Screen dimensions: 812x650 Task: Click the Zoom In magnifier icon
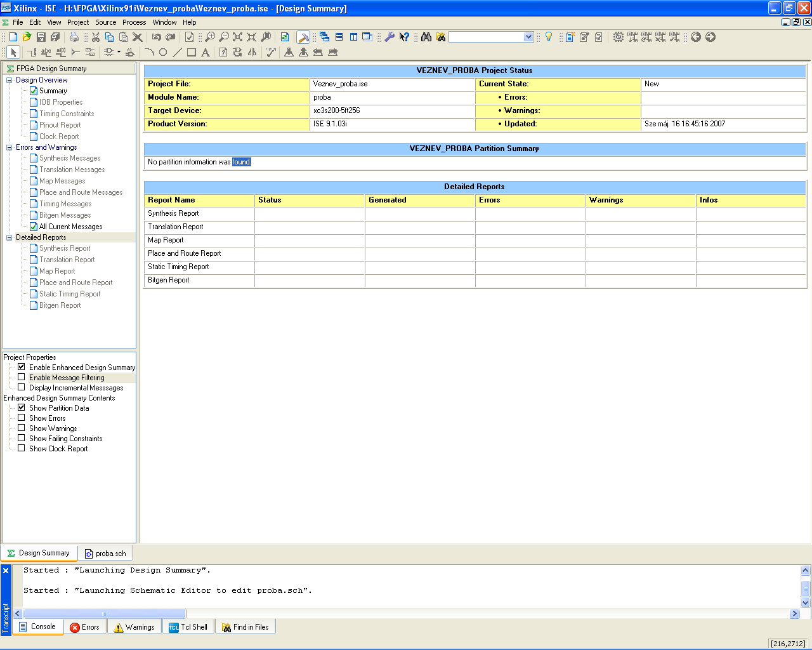point(210,37)
